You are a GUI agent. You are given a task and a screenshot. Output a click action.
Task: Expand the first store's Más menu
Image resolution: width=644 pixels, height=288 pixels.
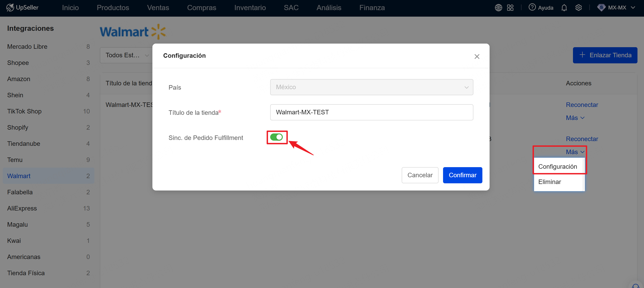point(575,118)
